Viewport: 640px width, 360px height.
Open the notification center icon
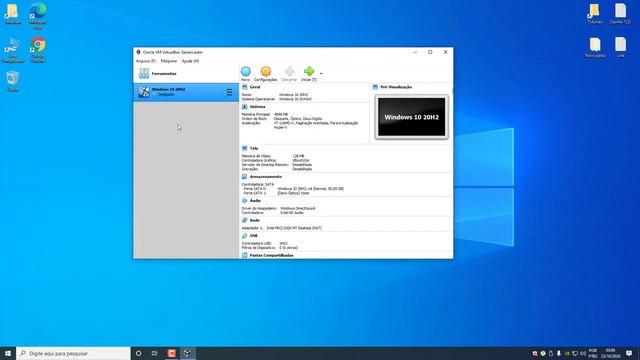629,353
